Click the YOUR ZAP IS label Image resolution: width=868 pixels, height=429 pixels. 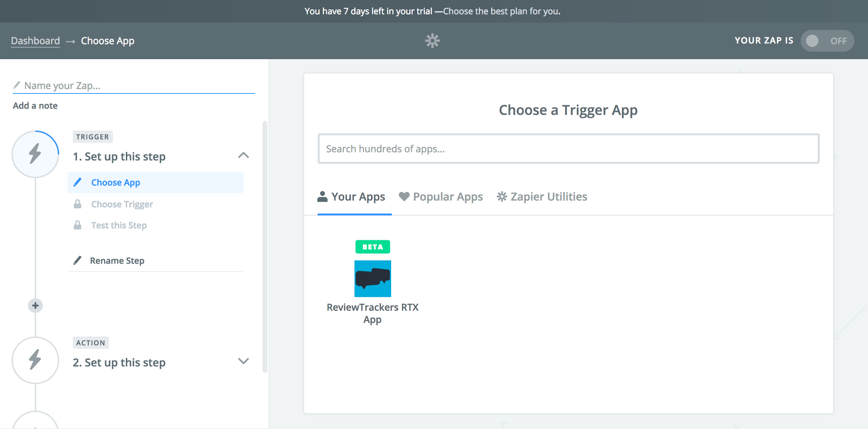[764, 41]
